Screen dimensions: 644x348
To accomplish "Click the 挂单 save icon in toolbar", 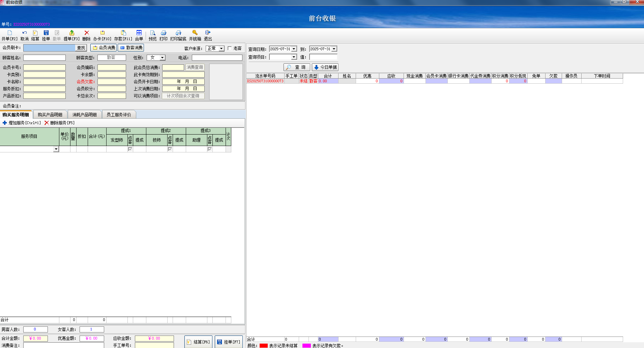I will click(x=46, y=33).
